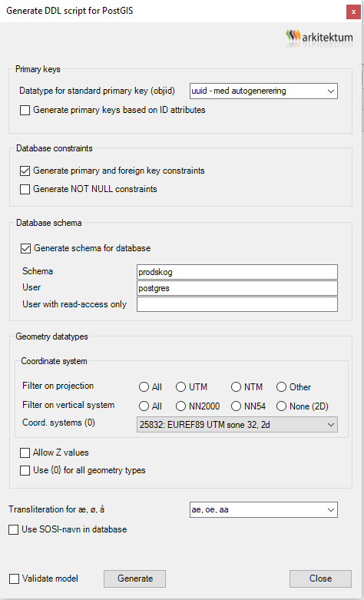Select UTM projection filter

click(180, 387)
